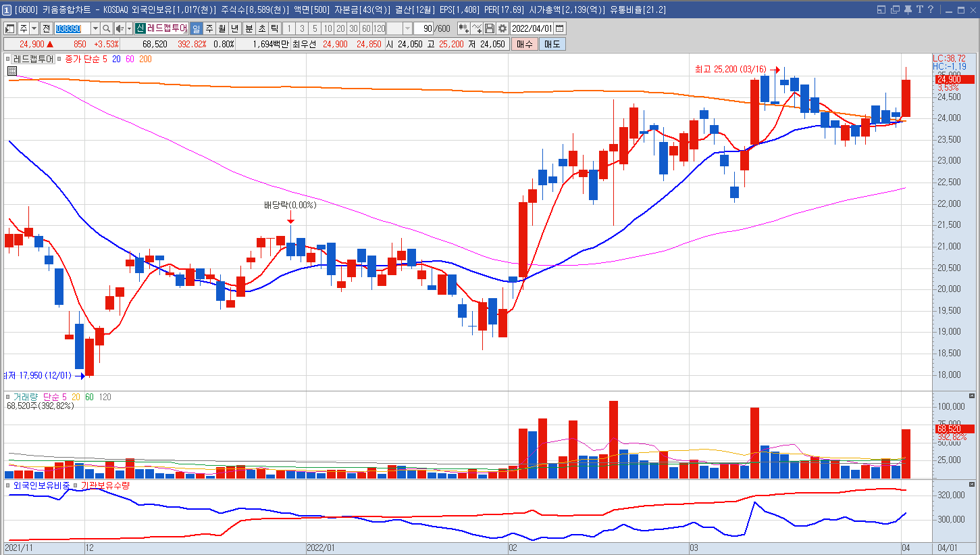Open the dropdown next to speaker icon
980x555 pixels.
[x=129, y=28]
